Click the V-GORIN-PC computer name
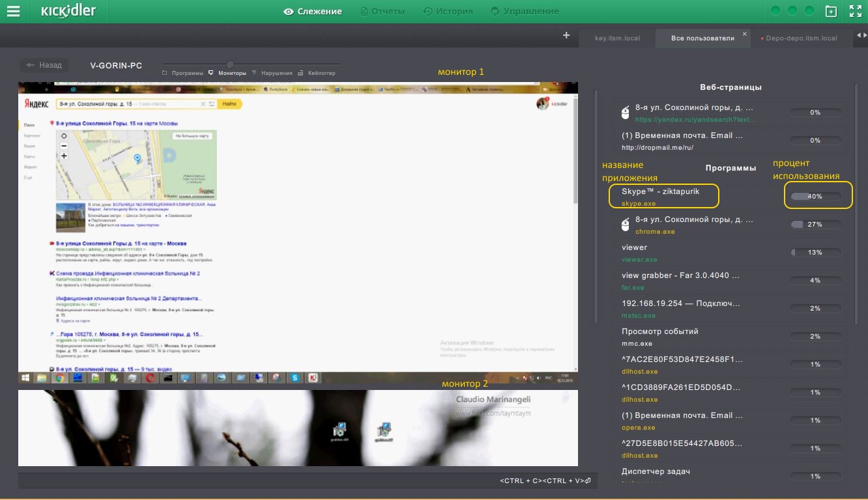This screenshot has height=500, width=868. pos(116,66)
